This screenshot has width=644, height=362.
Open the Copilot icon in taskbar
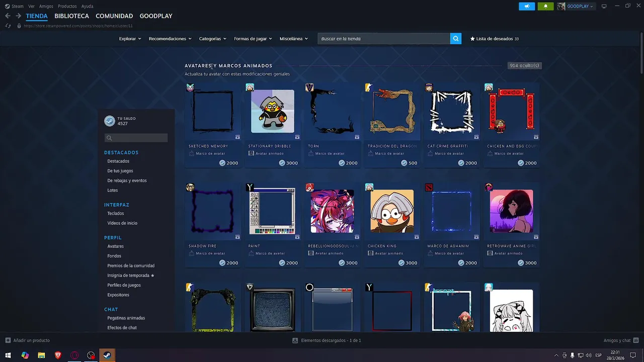tap(25, 355)
